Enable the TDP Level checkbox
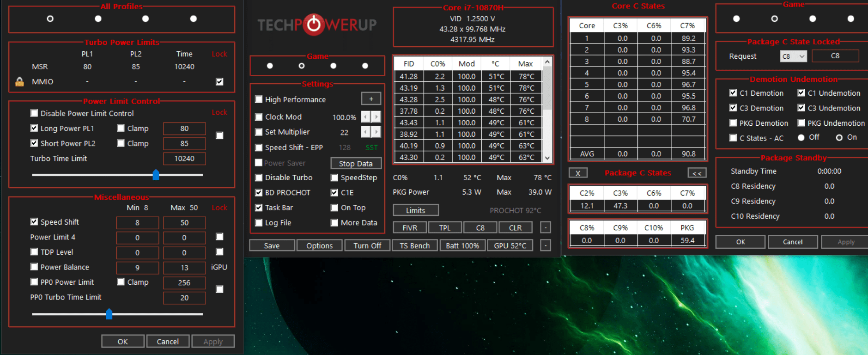 click(34, 252)
